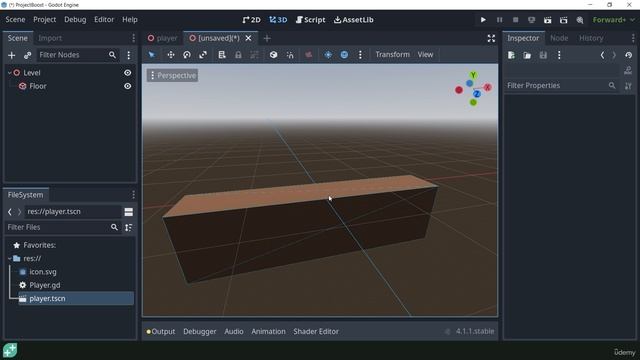Screen dimensions: 640x360
Task: Collapse the res:// folder
Action: coord(10,258)
